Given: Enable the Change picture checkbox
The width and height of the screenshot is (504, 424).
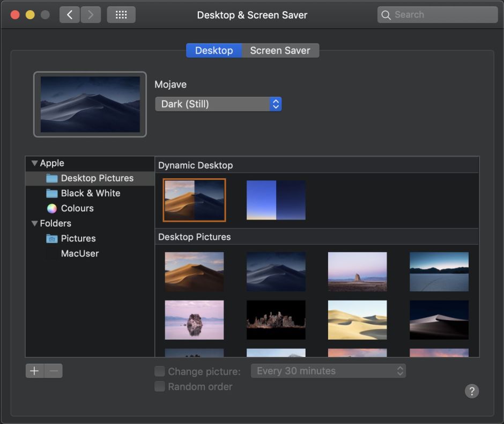Looking at the screenshot, I should point(159,371).
